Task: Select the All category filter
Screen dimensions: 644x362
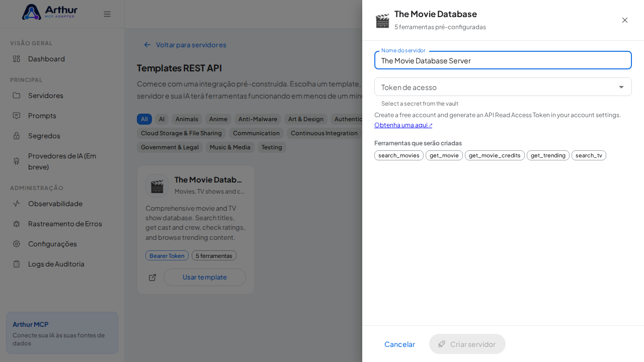Action: pos(144,119)
